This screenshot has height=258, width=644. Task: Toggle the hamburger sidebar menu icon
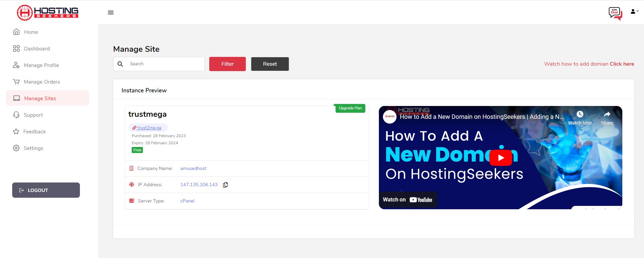111,13
